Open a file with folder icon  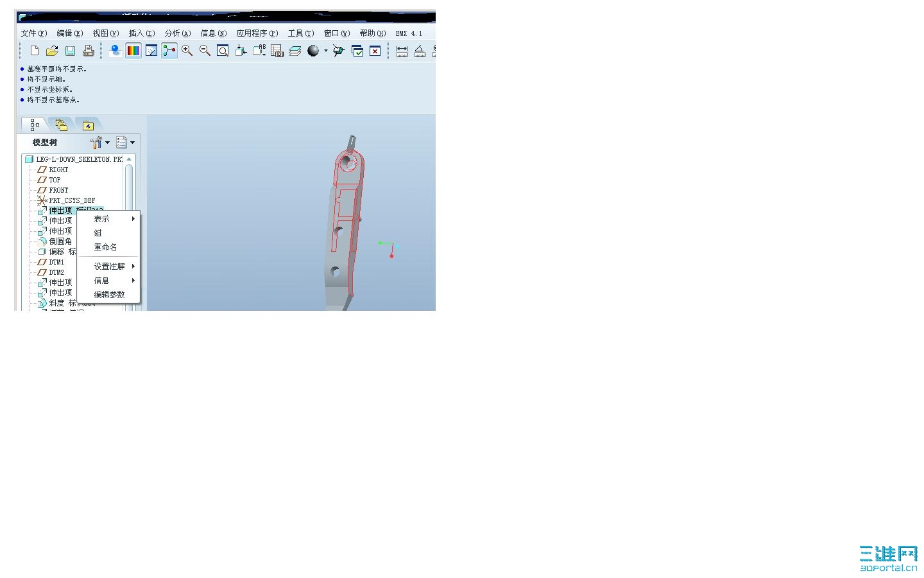(52, 51)
